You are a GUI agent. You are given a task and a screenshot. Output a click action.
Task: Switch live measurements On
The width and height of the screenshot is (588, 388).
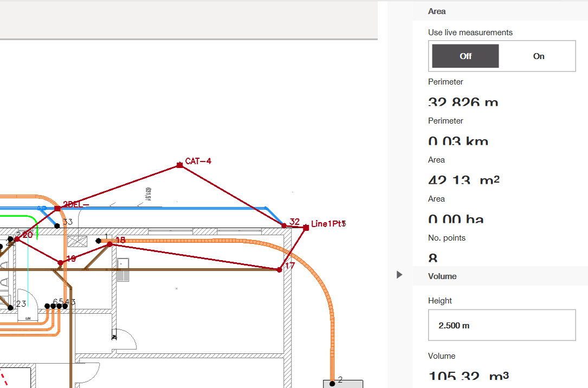click(538, 56)
